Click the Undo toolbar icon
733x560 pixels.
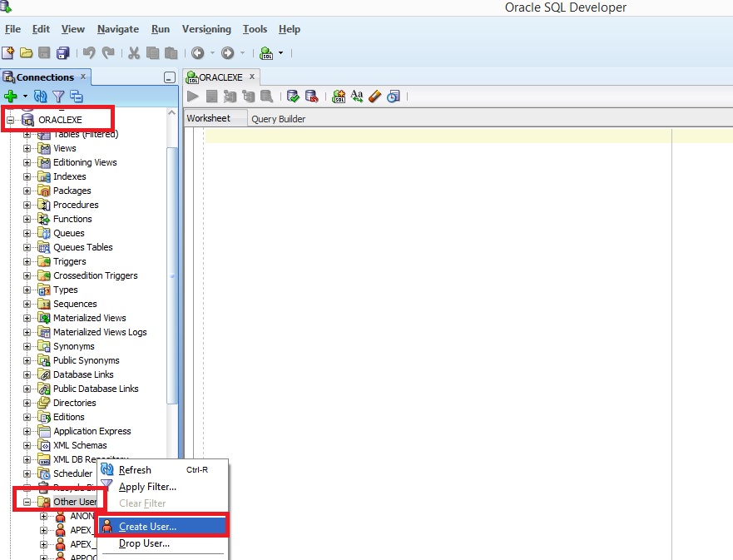(89, 52)
